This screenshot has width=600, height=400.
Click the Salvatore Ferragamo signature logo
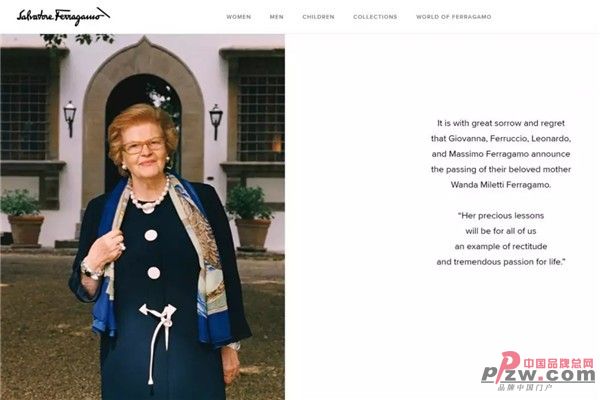pyautogui.click(x=63, y=16)
